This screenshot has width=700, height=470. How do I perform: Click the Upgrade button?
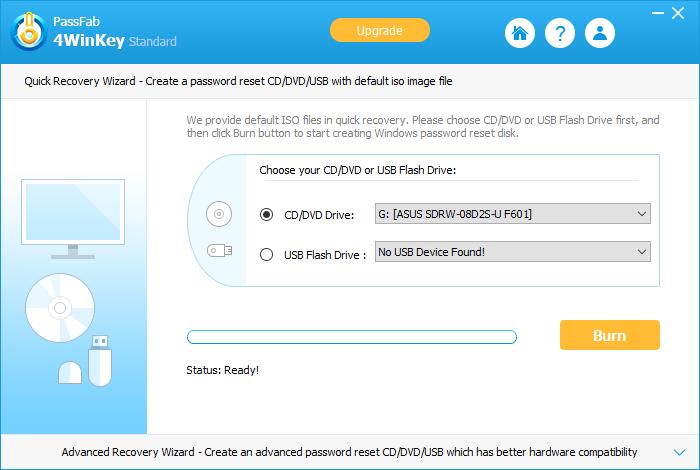pyautogui.click(x=380, y=30)
